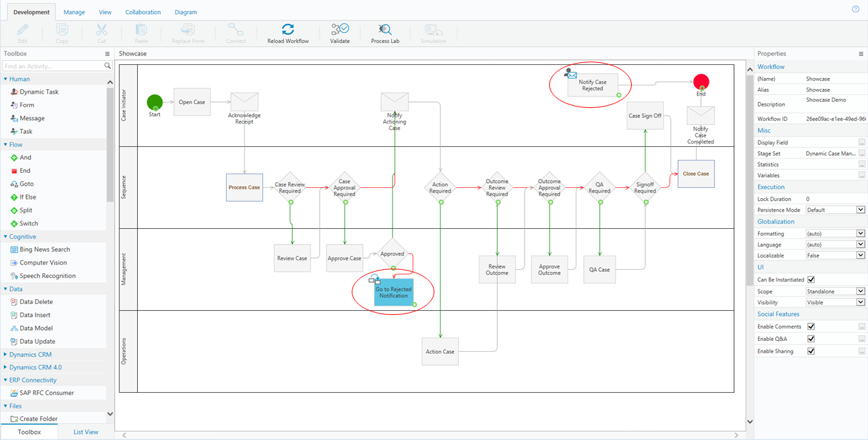Image resolution: width=868 pixels, height=440 pixels.
Task: Open the help question mark icon
Action: coord(855,10)
